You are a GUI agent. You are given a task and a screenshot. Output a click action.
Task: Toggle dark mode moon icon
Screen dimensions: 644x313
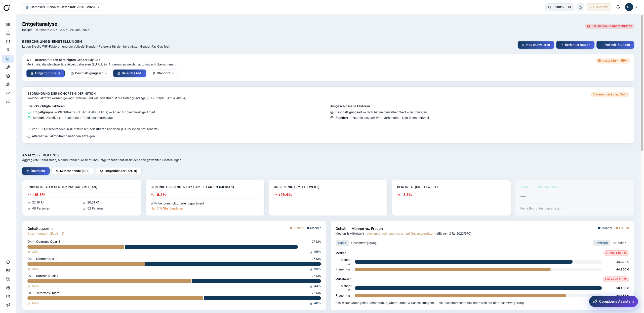point(580,7)
